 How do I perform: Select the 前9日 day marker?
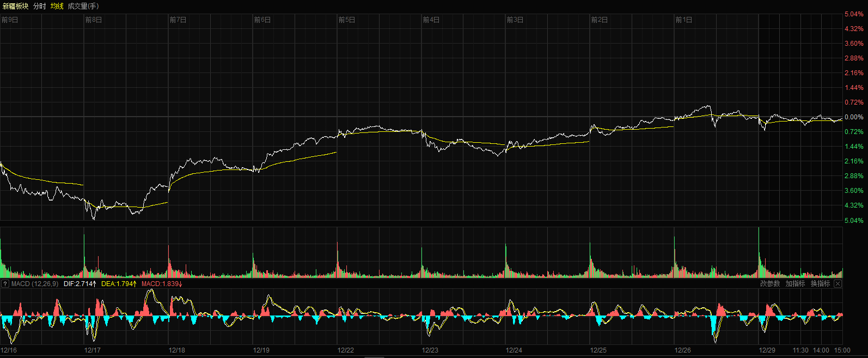click(10, 20)
